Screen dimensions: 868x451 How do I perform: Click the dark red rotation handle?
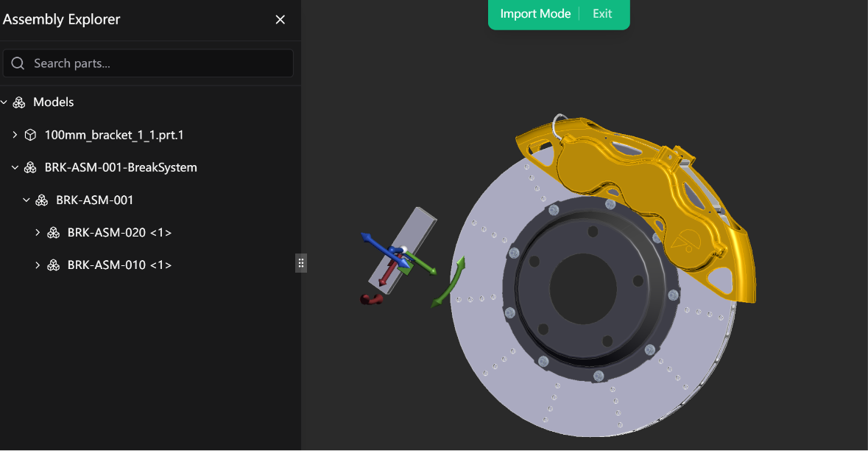coord(371,299)
